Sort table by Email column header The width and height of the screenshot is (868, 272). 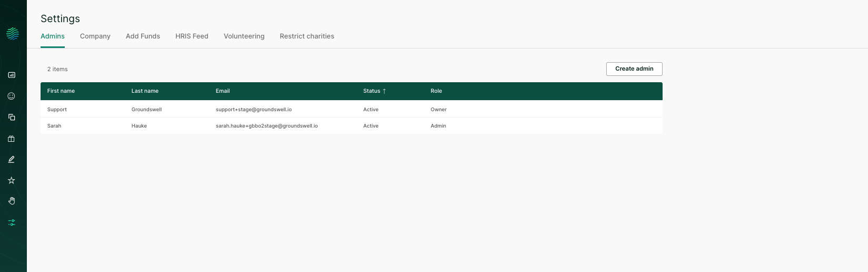click(223, 91)
